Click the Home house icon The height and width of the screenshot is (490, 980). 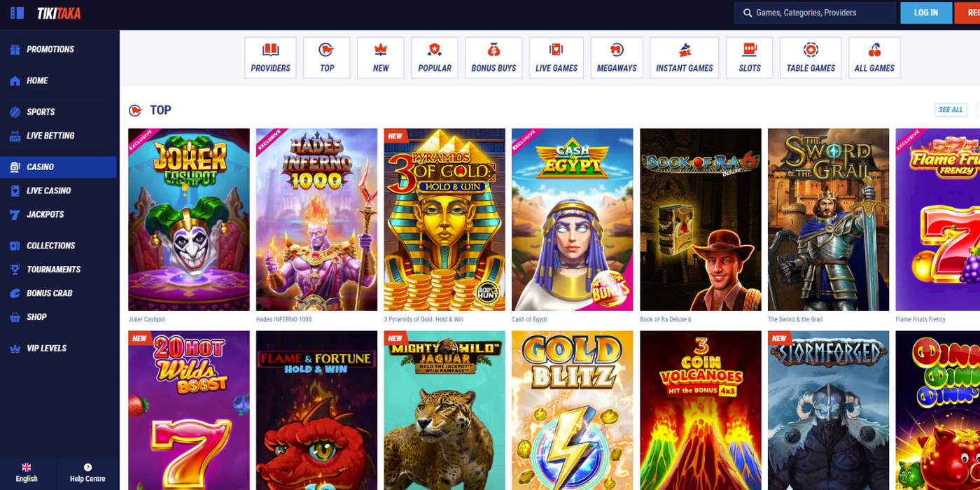click(x=15, y=81)
